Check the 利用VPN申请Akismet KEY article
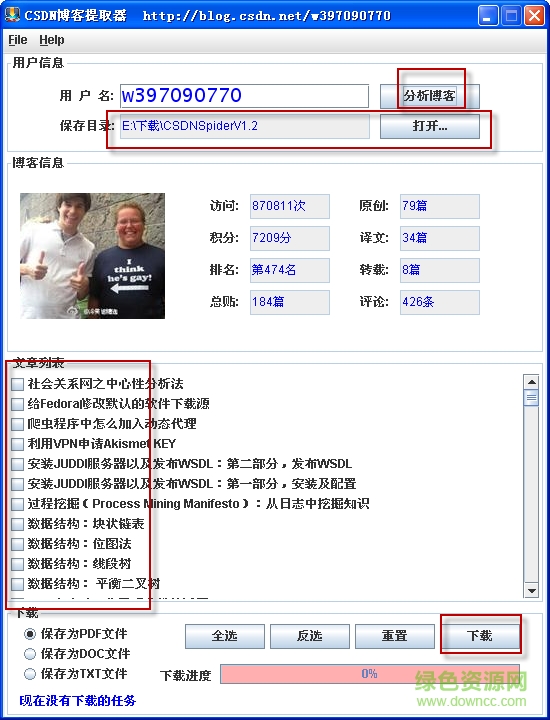Screen dimensions: 550x720 (17, 444)
